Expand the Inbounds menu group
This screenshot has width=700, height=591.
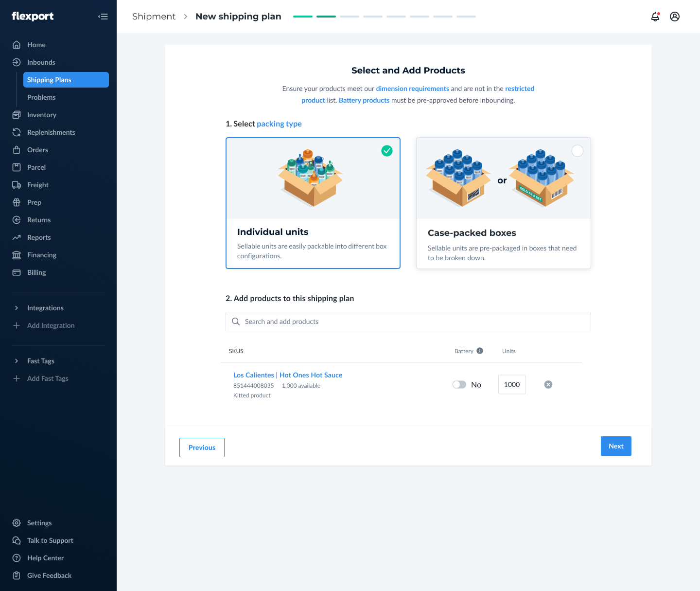(41, 62)
